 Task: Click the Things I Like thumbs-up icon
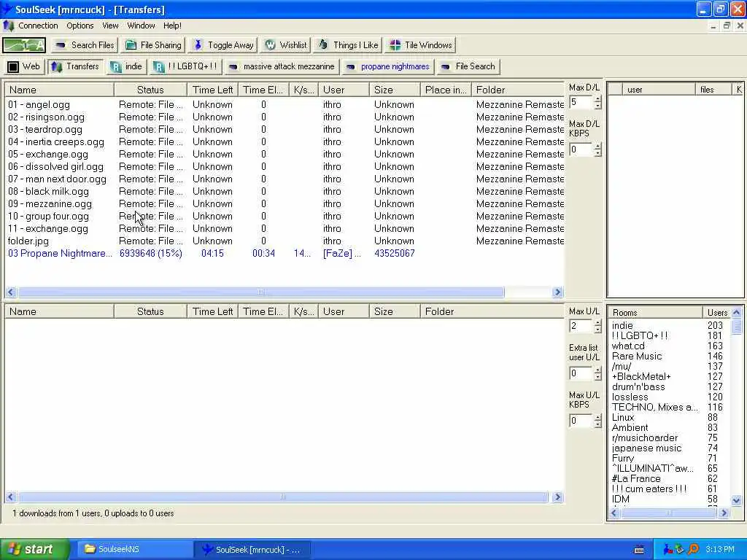pyautogui.click(x=323, y=44)
